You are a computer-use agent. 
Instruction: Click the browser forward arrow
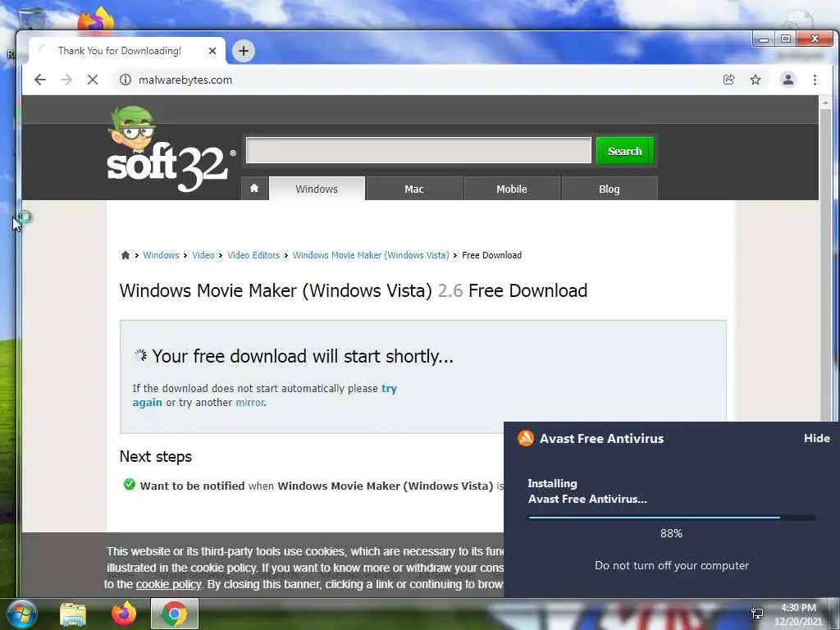66,80
